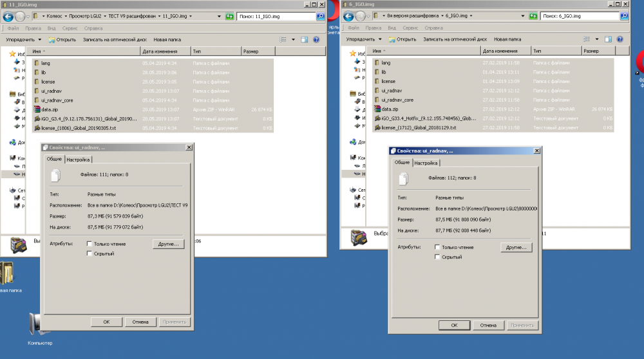Viewport: 644px width, 359px height.
Task: Click green refresh icon in 6_IGO.img window
Action: 533,16
